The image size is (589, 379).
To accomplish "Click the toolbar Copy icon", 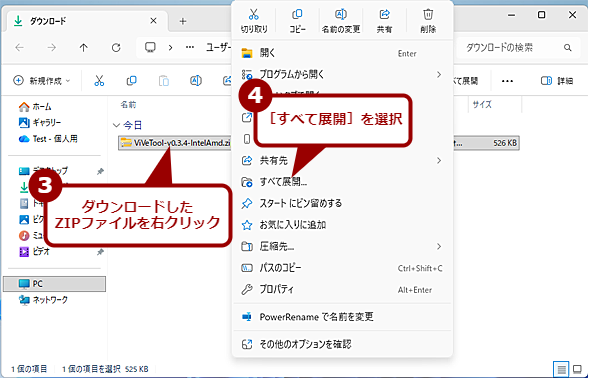I will 131,81.
